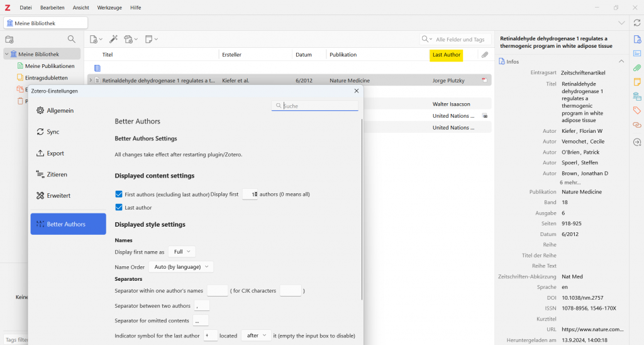
Task: Collapse the Infos section chevron
Action: click(x=621, y=61)
